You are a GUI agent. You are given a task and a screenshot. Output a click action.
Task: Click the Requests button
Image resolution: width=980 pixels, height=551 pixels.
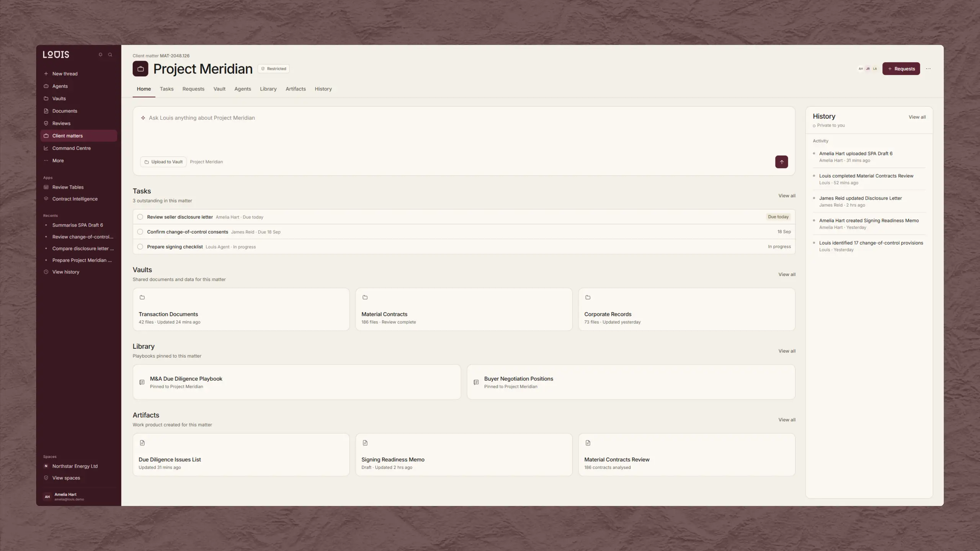pyautogui.click(x=901, y=69)
